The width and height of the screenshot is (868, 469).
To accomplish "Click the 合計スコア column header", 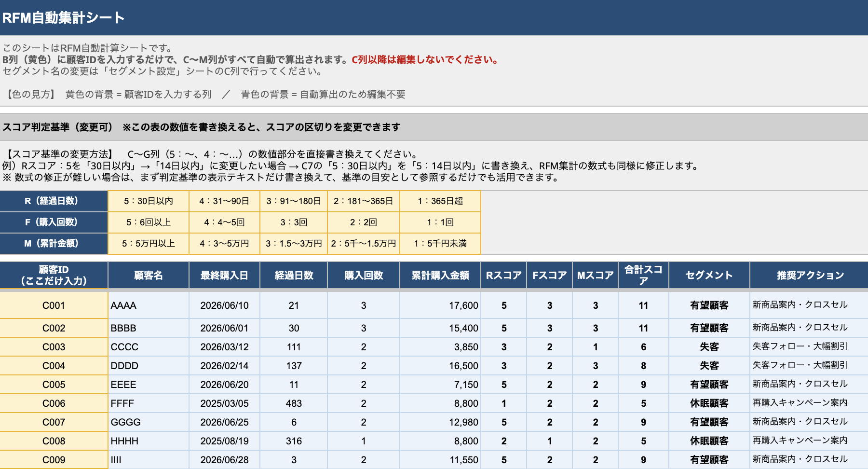I will [x=643, y=276].
